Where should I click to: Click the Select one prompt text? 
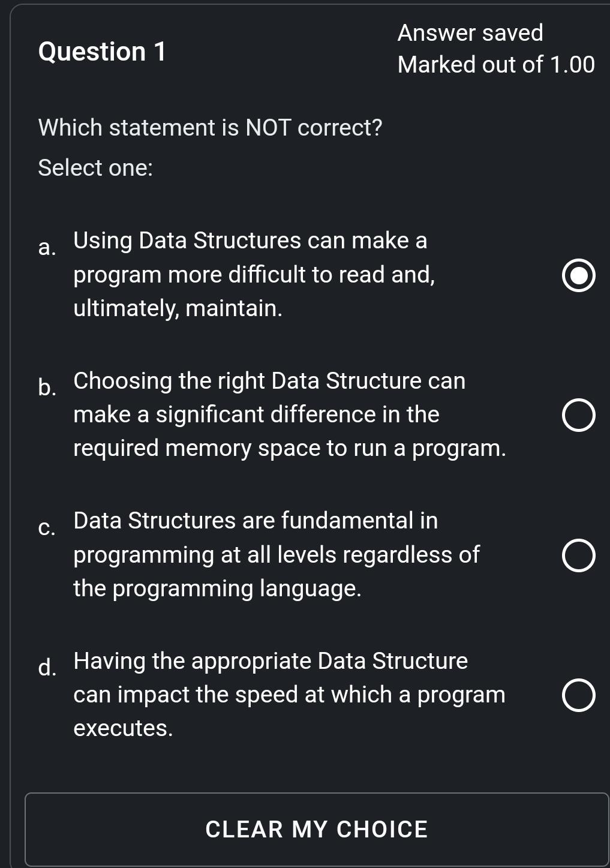tap(95, 167)
